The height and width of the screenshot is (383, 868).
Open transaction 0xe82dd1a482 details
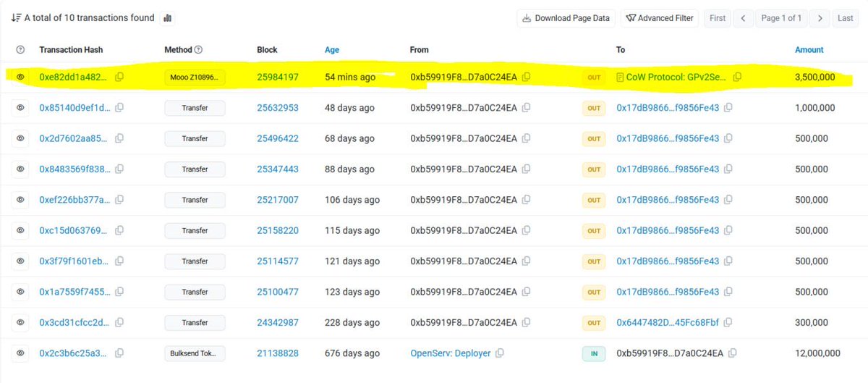pos(75,77)
